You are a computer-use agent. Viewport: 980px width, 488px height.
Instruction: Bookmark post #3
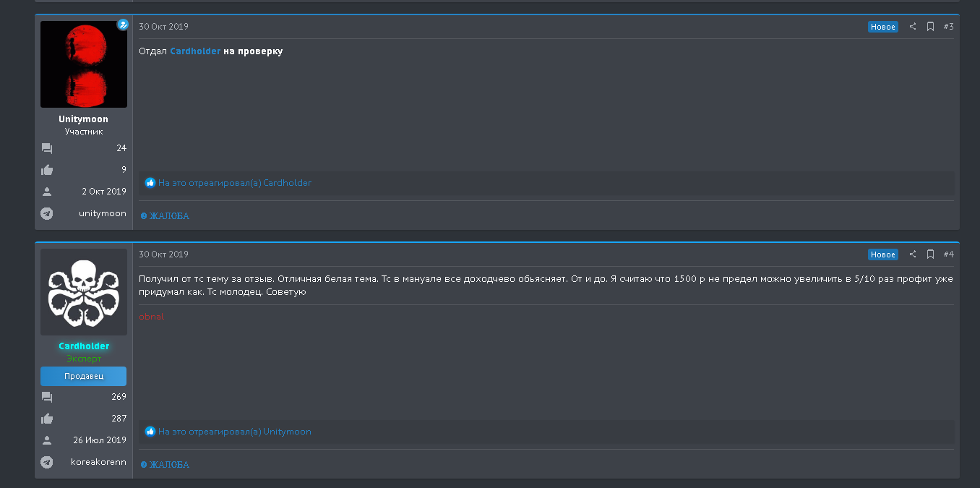coord(931,27)
